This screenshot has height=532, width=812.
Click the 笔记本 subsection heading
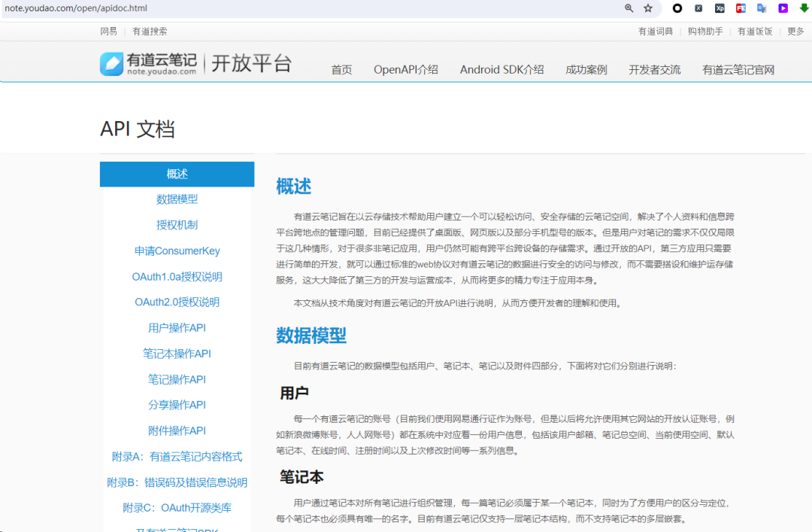pos(301,477)
